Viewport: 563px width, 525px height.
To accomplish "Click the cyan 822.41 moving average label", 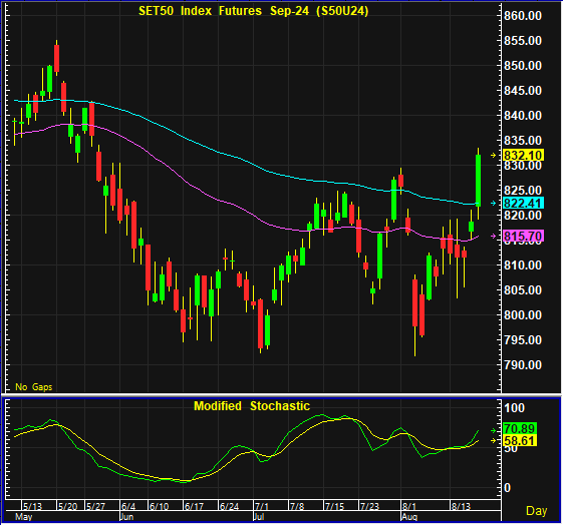I will coord(523,203).
